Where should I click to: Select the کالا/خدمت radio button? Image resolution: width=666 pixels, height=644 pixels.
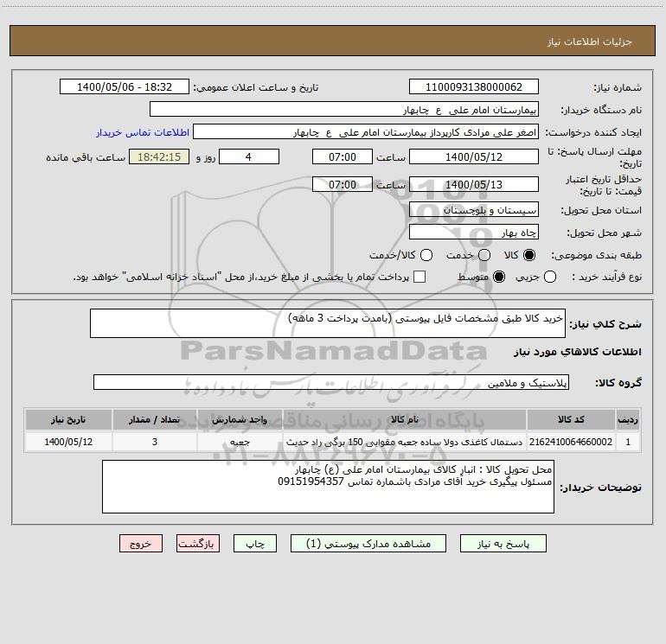click(x=426, y=255)
